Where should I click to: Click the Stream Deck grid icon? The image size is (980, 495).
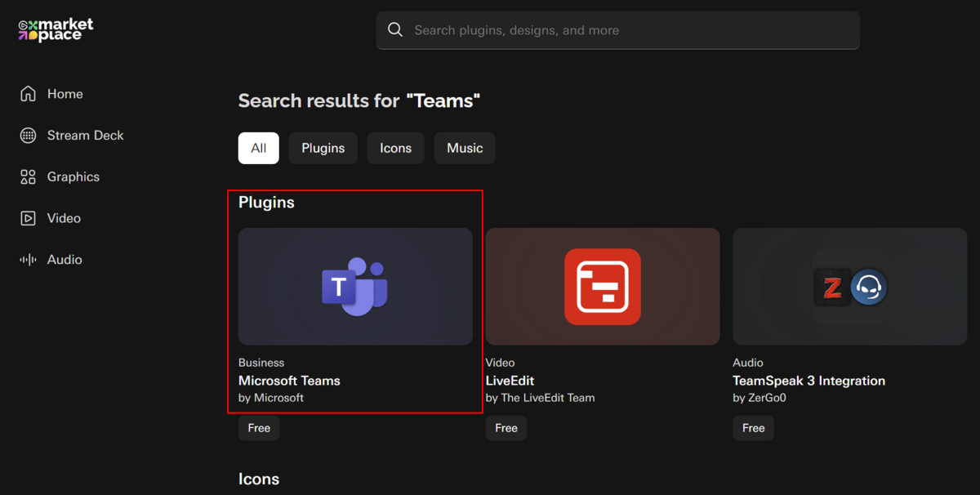28,136
